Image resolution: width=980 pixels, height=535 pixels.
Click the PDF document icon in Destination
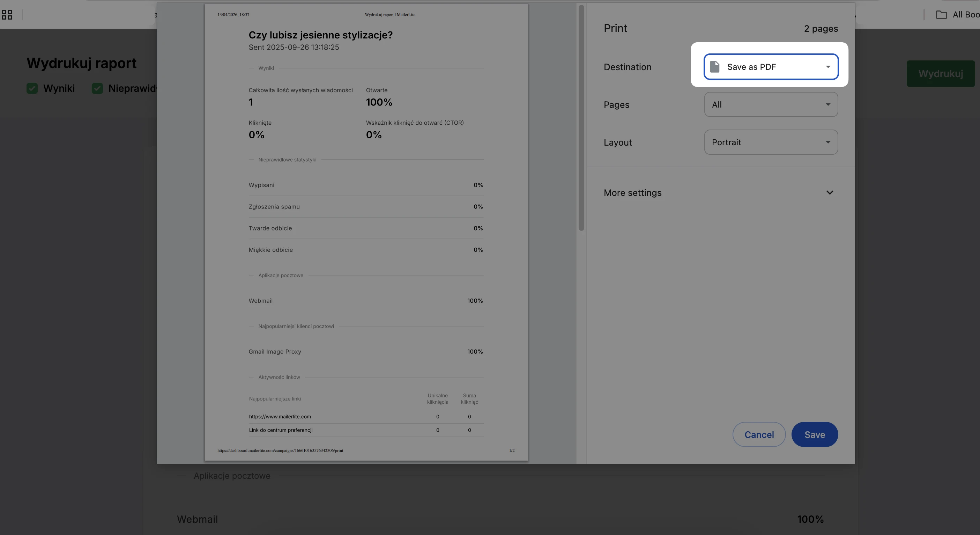pos(715,67)
